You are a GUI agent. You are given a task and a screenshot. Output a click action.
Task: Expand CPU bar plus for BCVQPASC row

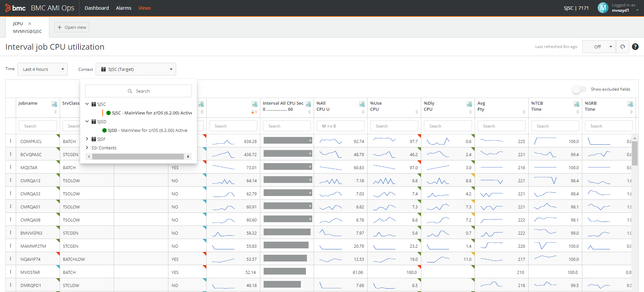[x=310, y=153]
